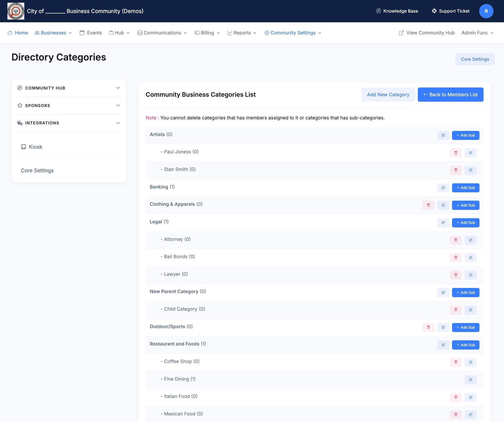Click the community logo top-left

(x=15, y=11)
